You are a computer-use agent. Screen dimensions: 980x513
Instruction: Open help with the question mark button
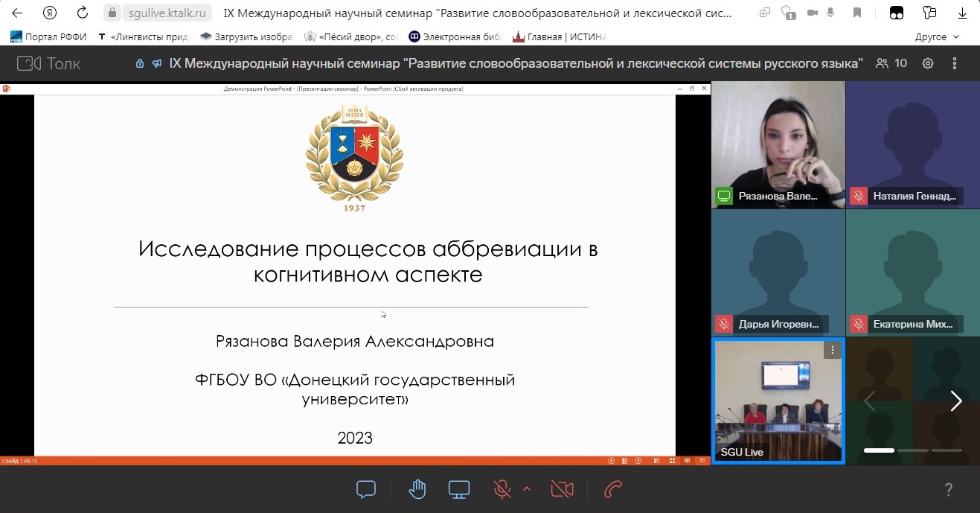[948, 489]
